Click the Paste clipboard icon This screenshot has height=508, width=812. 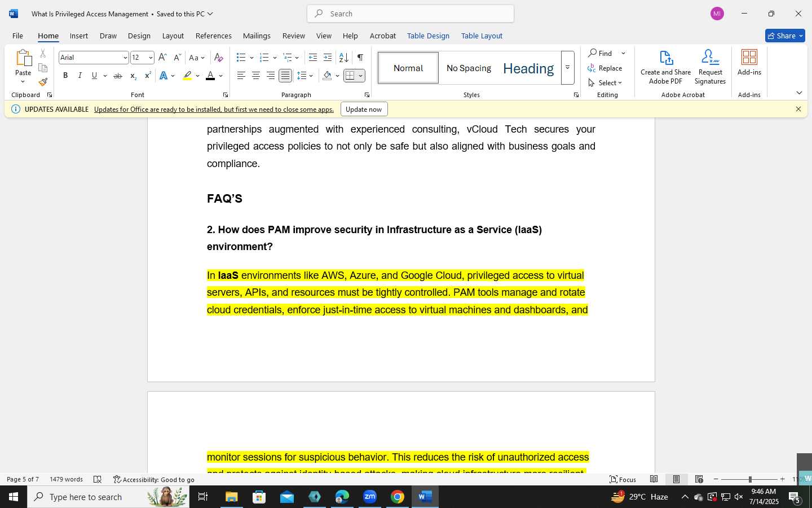(23, 58)
